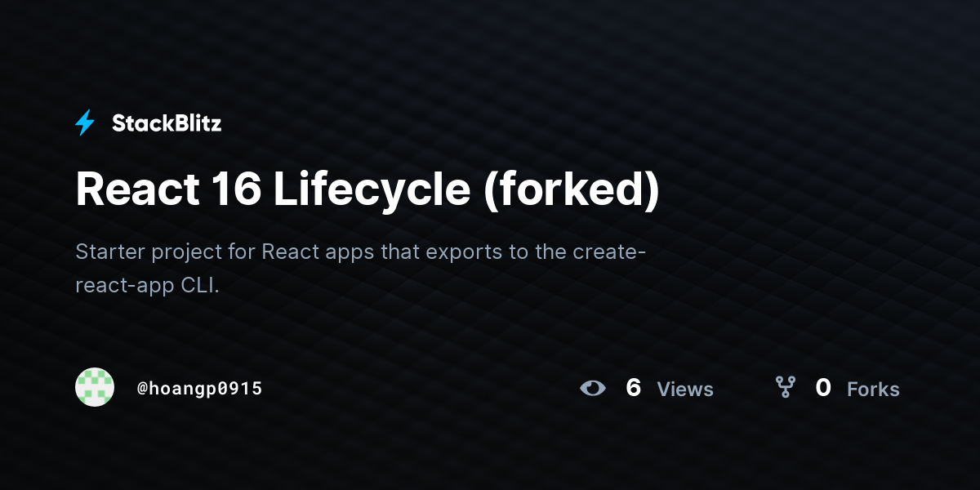
Task: Click the fork branch icon
Action: [x=785, y=387]
